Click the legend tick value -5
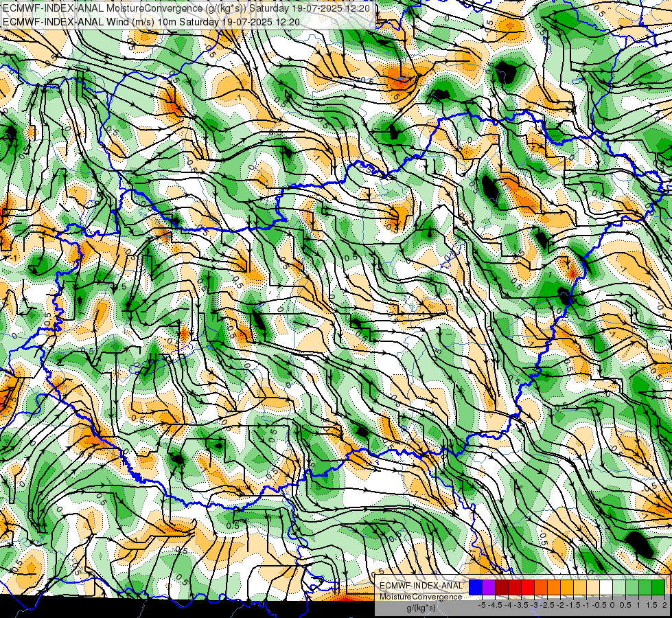The image size is (672, 618). (x=482, y=605)
